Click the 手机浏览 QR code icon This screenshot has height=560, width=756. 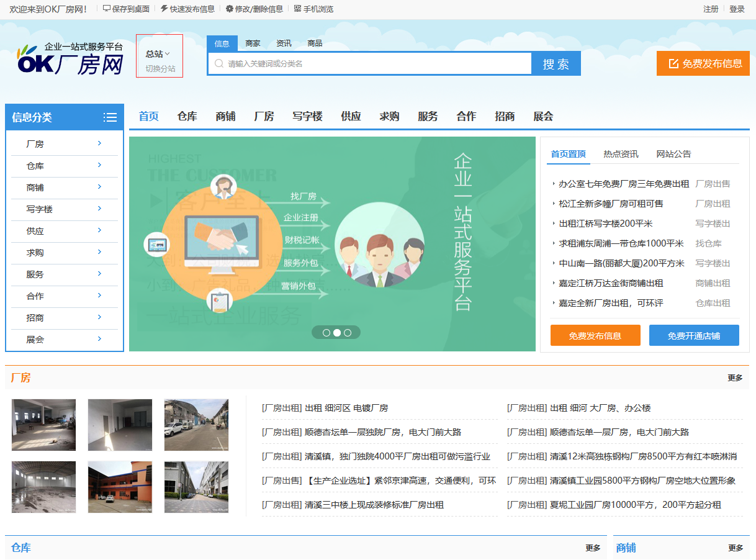click(297, 9)
